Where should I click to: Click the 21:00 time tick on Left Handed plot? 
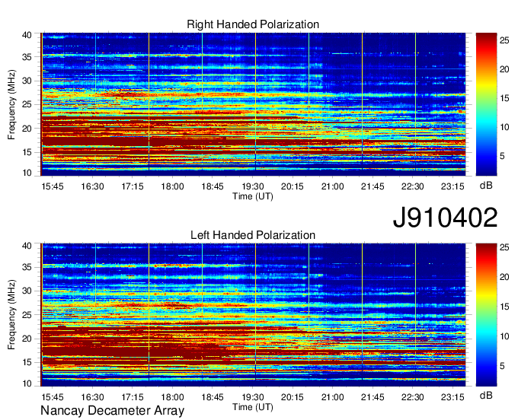click(x=332, y=397)
